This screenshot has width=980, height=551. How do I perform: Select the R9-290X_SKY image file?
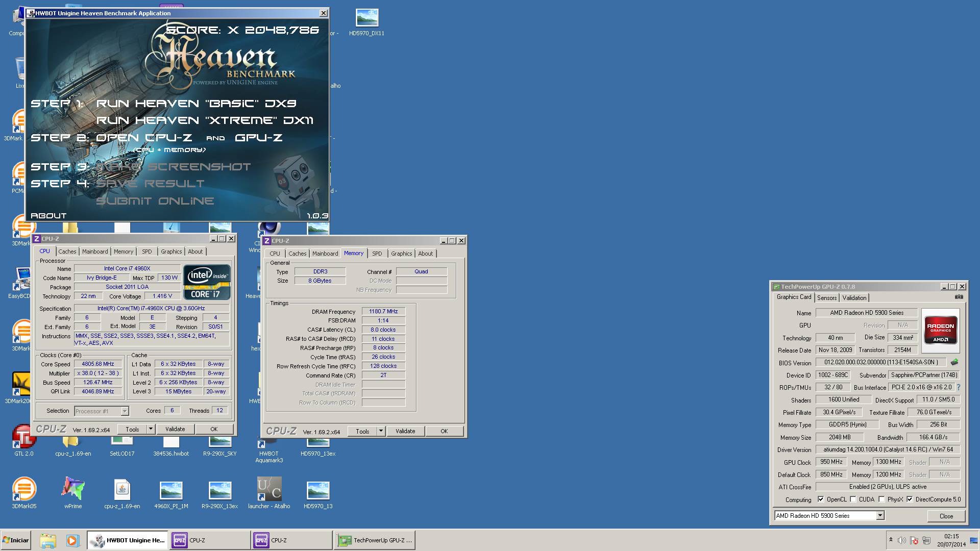[220, 446]
